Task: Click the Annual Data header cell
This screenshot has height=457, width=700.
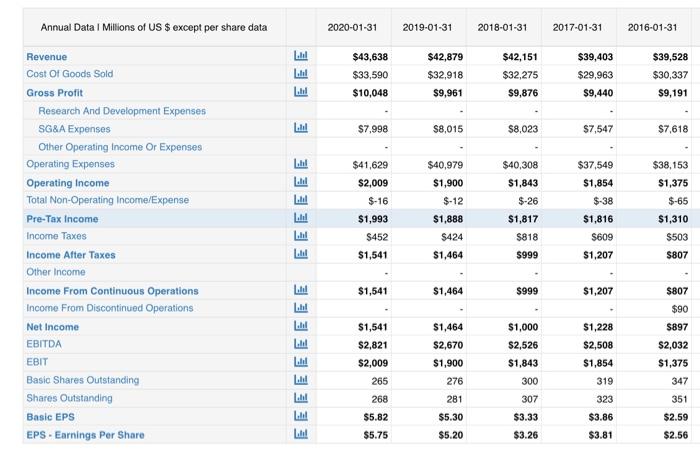Action: coord(154,28)
